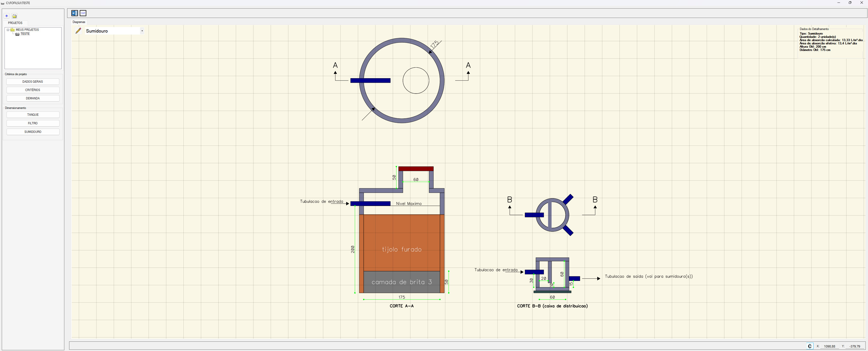Image resolution: width=868 pixels, height=351 pixels.
Task: Click the TESTE project box icon in tree
Action: tap(17, 34)
